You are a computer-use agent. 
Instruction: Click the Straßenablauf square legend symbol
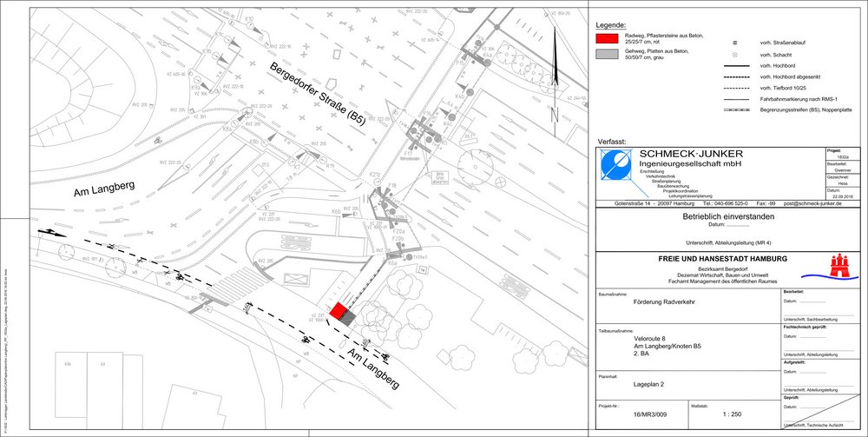pos(735,43)
